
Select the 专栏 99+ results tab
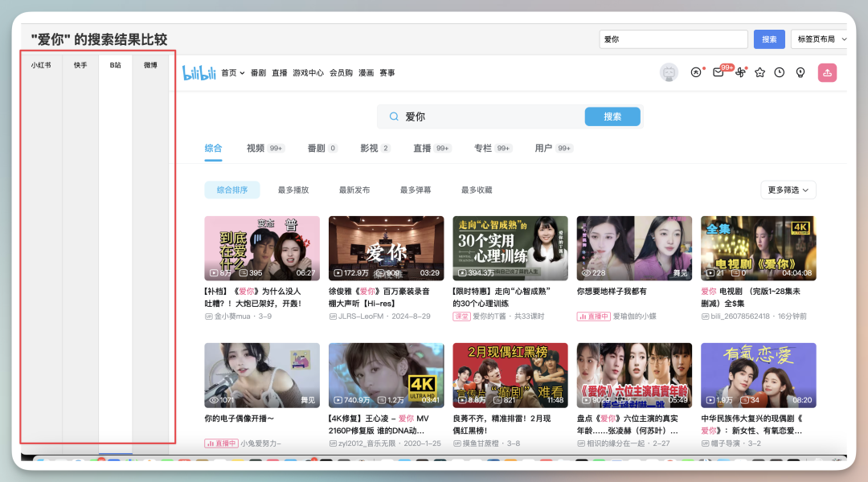coord(493,149)
